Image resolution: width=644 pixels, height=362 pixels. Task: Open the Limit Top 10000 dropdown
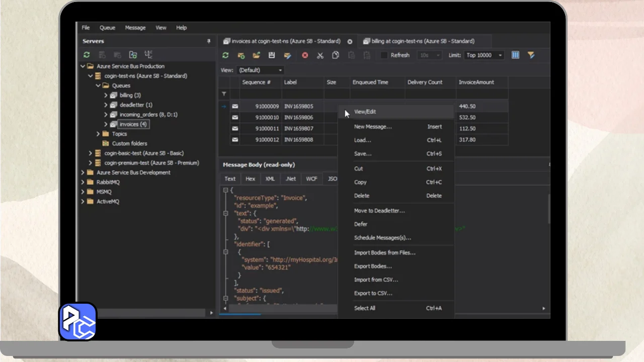[x=485, y=55]
